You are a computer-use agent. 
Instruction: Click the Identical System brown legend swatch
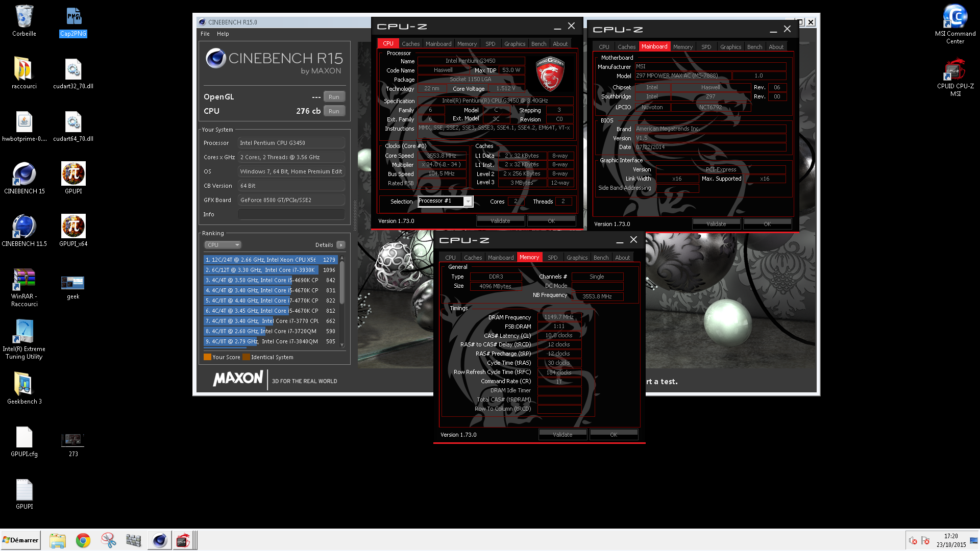246,357
